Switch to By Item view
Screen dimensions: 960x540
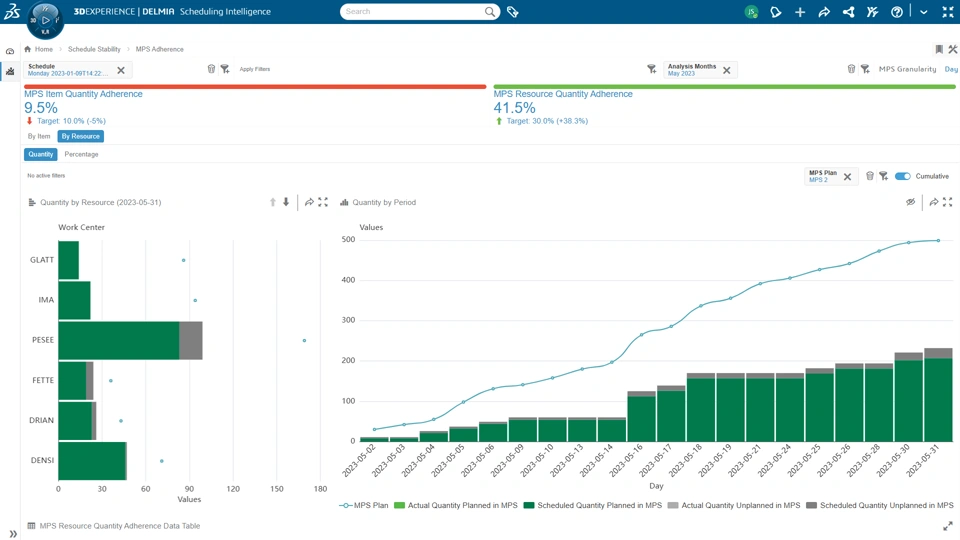[x=39, y=137]
